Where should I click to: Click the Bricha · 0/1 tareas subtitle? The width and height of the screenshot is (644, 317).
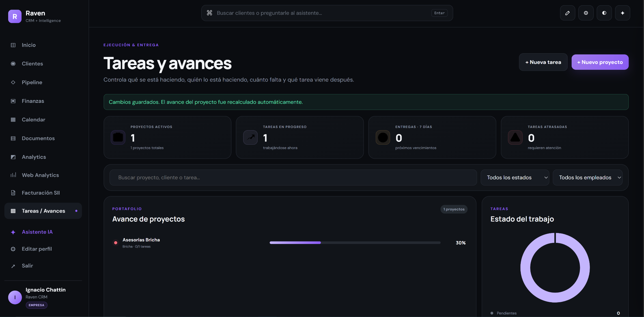point(136,247)
